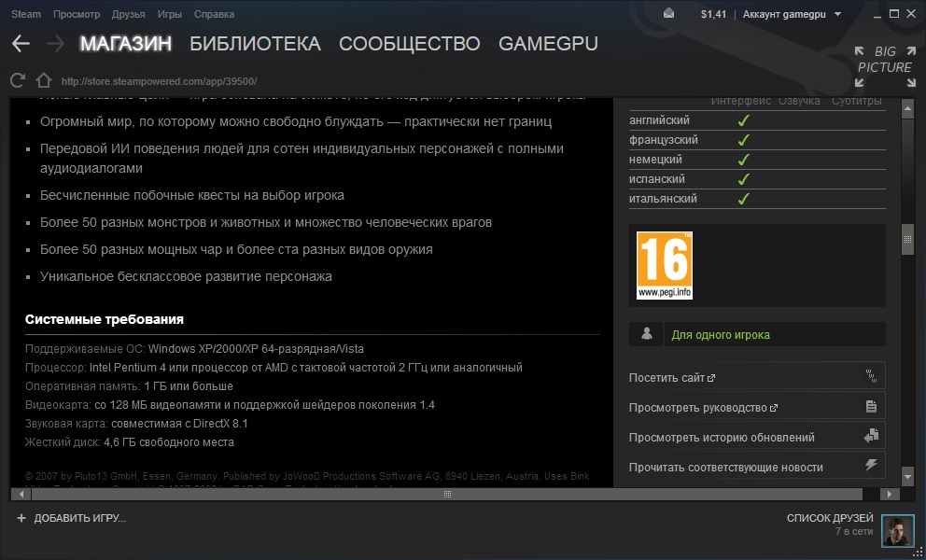
Task: Switch to Big Picture mode
Action: coord(885,67)
